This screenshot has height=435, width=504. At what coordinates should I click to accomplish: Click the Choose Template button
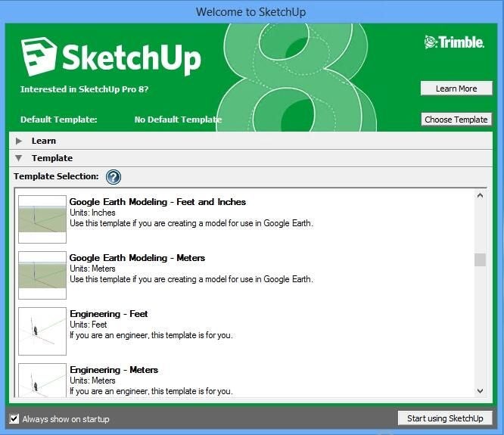pos(456,120)
